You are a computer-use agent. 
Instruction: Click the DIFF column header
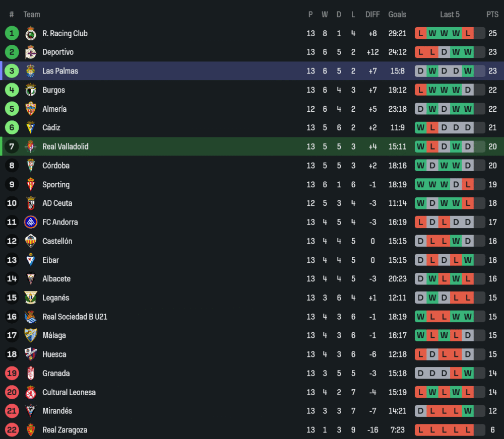[372, 15]
